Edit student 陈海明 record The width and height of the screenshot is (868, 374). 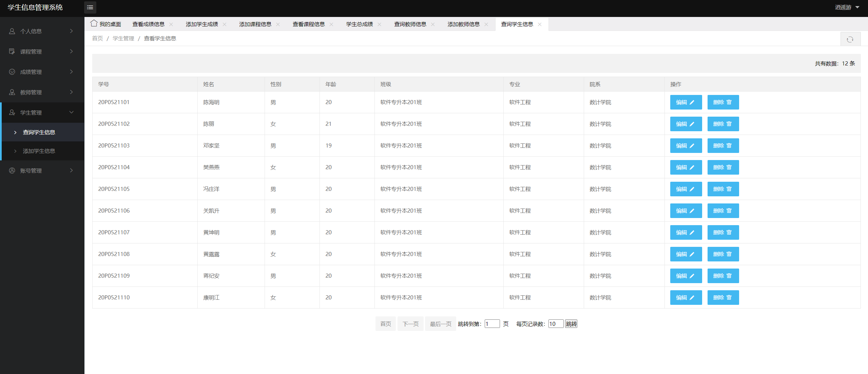point(686,102)
